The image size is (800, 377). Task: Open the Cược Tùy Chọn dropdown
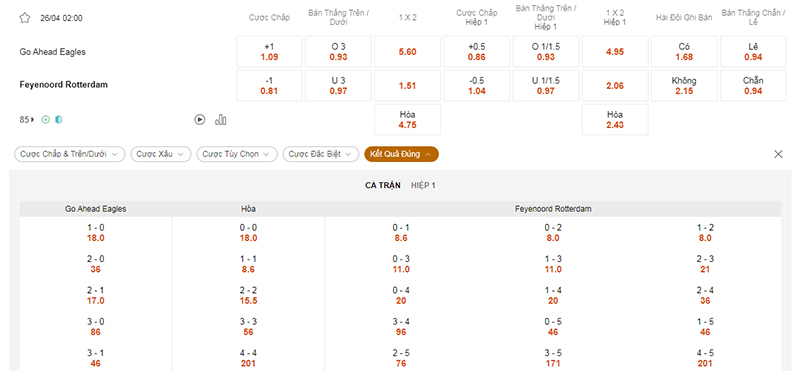pyautogui.click(x=237, y=154)
